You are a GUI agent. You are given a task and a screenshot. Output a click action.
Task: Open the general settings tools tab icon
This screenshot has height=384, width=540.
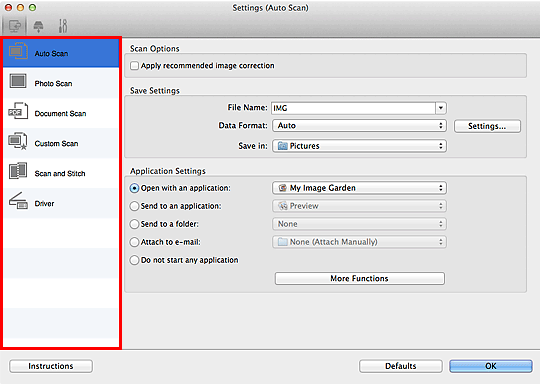click(x=63, y=26)
